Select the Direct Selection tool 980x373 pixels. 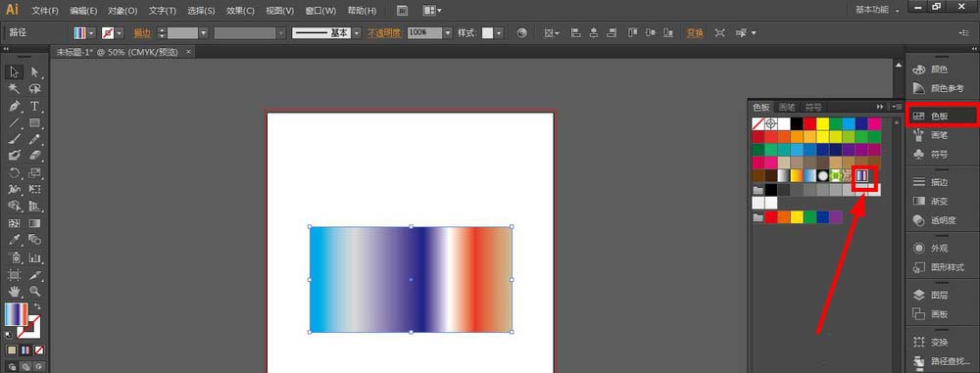(35, 72)
